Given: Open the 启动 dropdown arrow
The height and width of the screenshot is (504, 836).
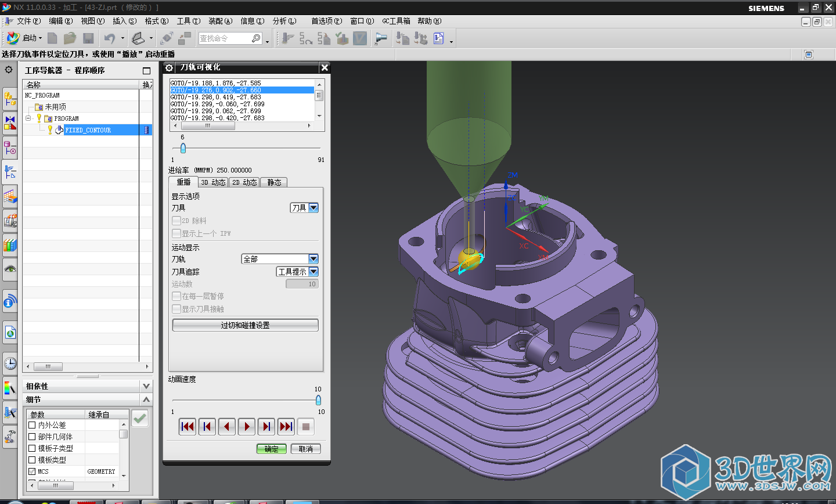Looking at the screenshot, I should tap(40, 38).
